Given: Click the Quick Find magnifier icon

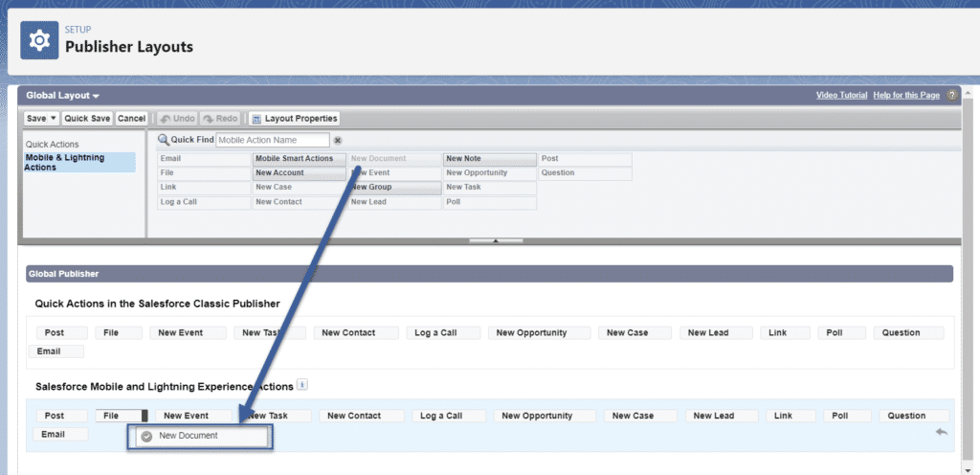Looking at the screenshot, I should 164,140.
